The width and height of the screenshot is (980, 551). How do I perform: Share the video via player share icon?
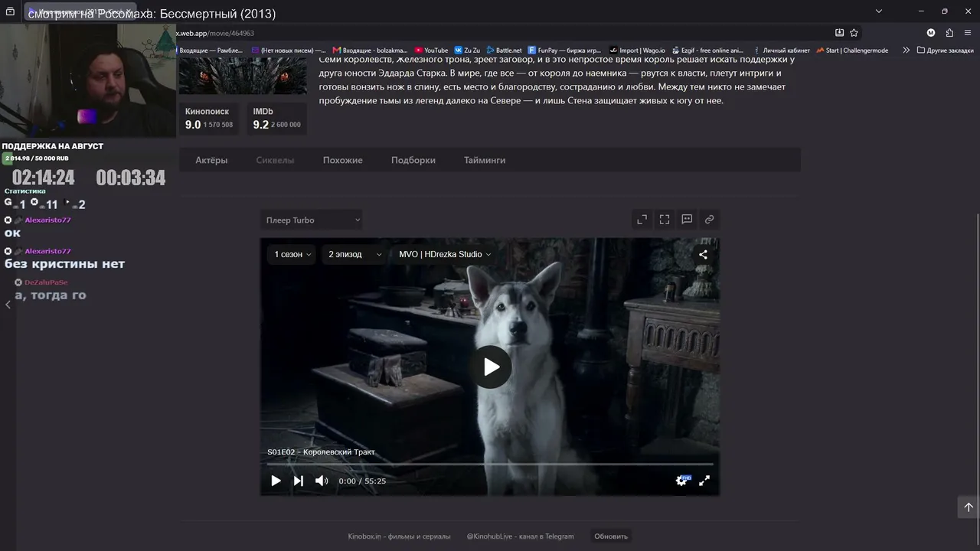pyautogui.click(x=703, y=255)
